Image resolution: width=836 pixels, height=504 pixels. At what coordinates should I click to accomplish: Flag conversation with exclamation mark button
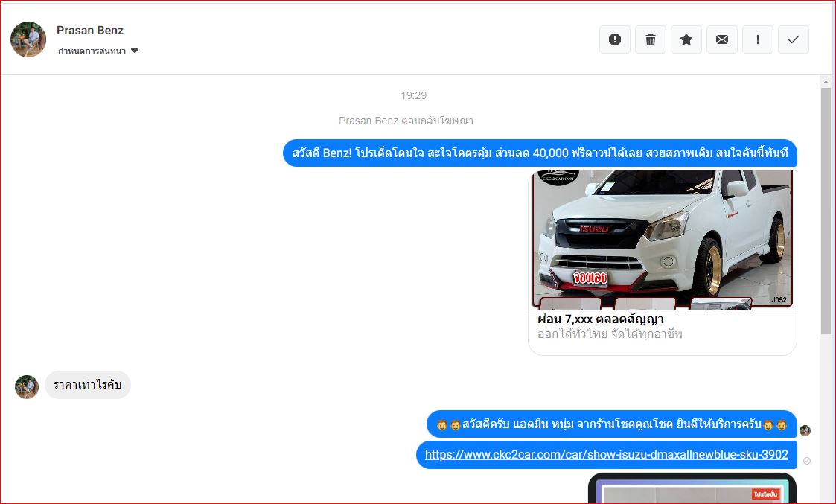[x=758, y=39]
